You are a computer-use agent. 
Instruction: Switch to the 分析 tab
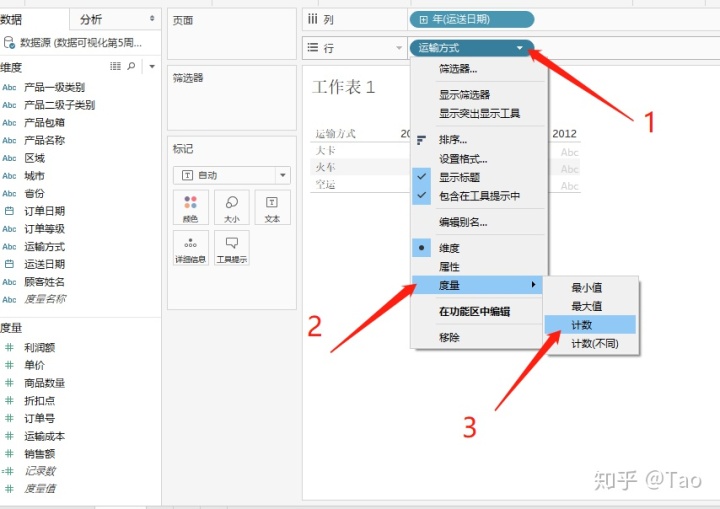point(91,19)
